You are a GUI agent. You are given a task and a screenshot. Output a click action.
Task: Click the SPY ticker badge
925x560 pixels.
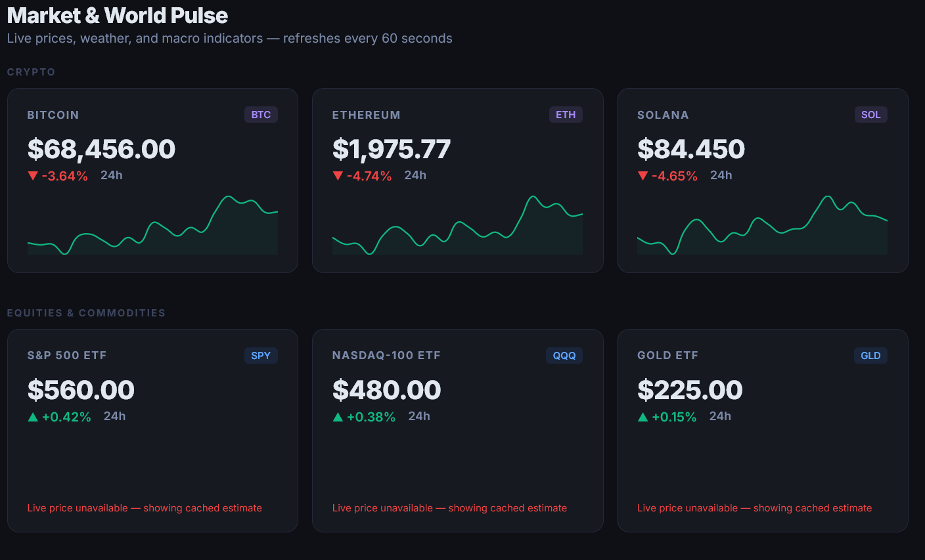[261, 356]
